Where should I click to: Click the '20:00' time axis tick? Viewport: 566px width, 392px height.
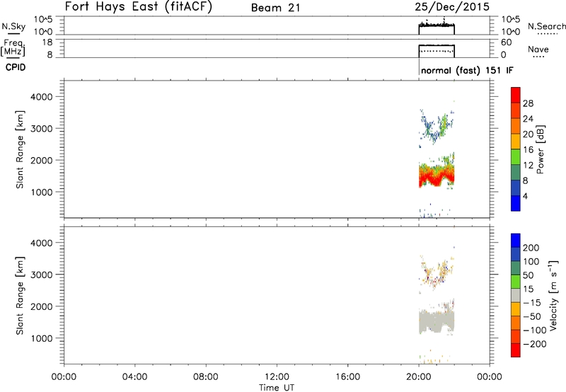(419, 377)
